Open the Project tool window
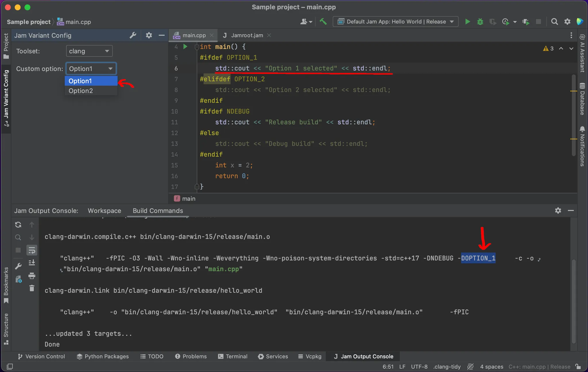The width and height of the screenshot is (588, 372). (6, 46)
